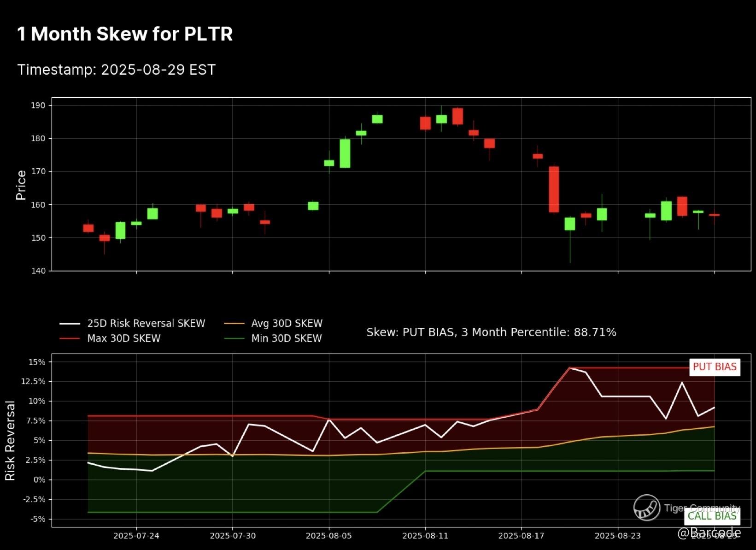
Task: Click the red "PUT BIAS" label box
Action: pyautogui.click(x=715, y=367)
